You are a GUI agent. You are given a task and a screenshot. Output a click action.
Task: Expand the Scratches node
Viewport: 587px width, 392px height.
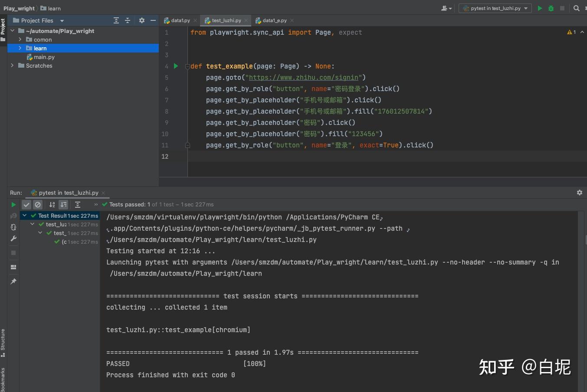[12, 65]
